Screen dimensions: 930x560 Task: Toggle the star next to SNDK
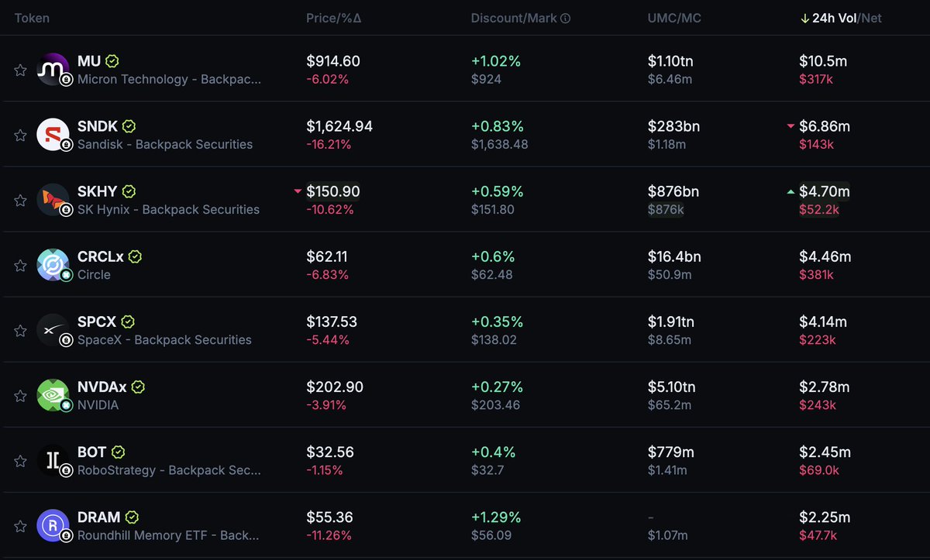[20, 136]
